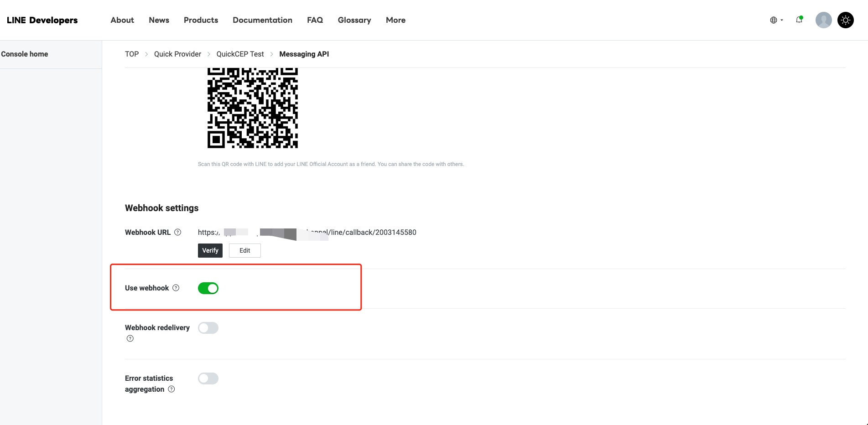Click the LINE Developers logo
Image resolution: width=868 pixels, height=425 pixels.
point(42,20)
